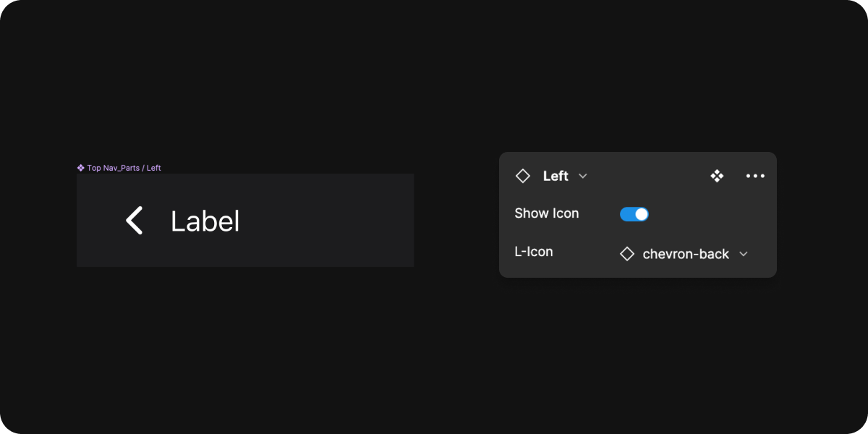
Task: Select the chevron-back value in L-Icon row
Action: pyautogui.click(x=685, y=254)
